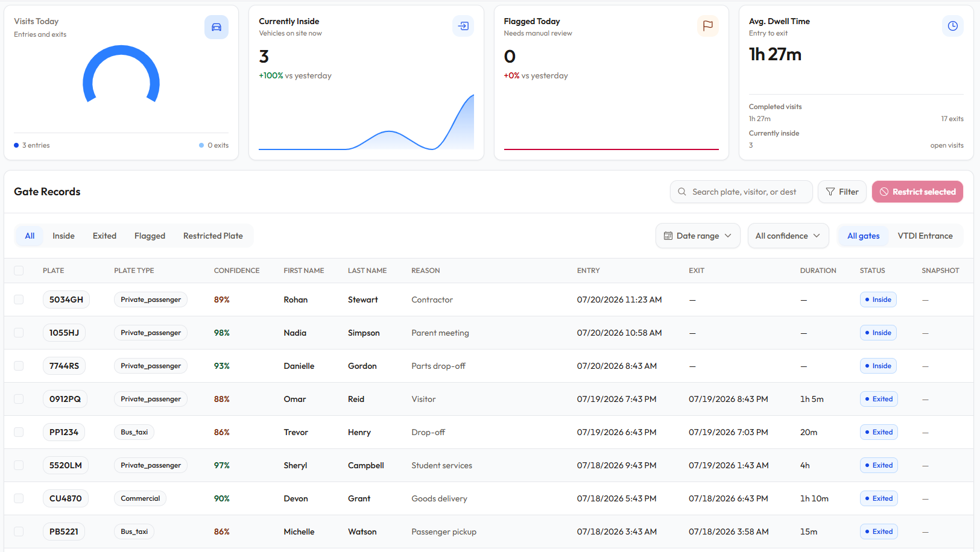
Task: Check the row for plate PP1234
Action: click(19, 432)
